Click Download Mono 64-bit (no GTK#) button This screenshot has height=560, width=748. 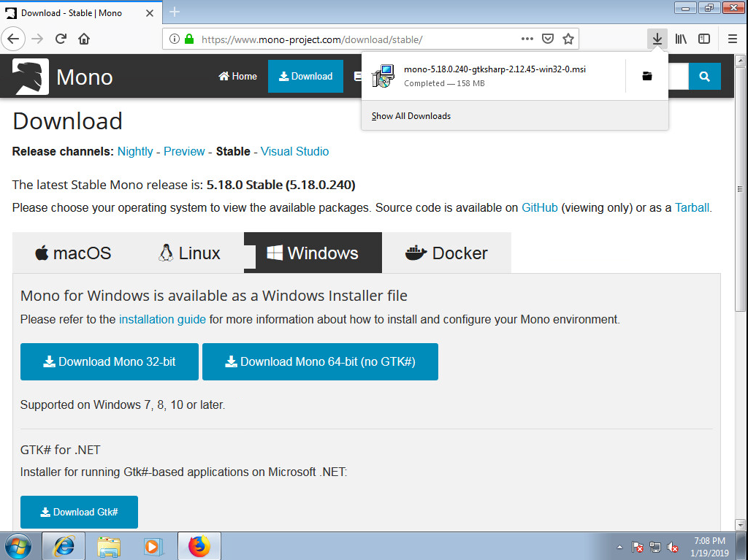(x=320, y=361)
